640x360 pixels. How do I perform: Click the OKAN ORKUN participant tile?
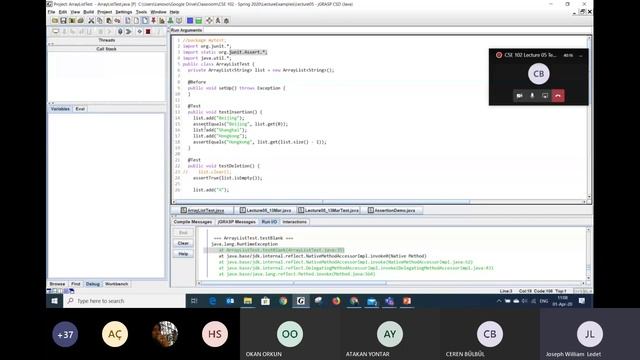pos(290,334)
